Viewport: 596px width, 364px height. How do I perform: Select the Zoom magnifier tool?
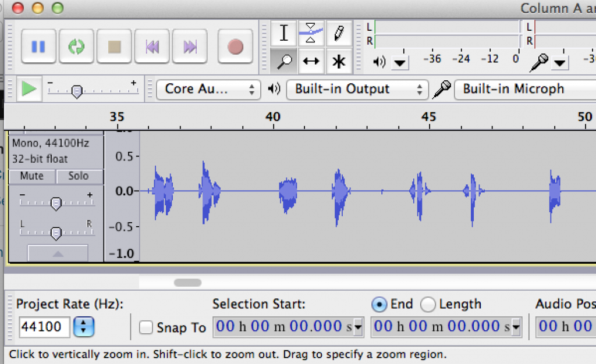coord(283,61)
